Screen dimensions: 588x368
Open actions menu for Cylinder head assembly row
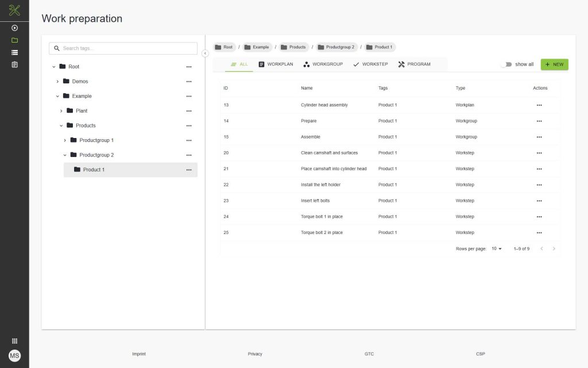point(539,105)
